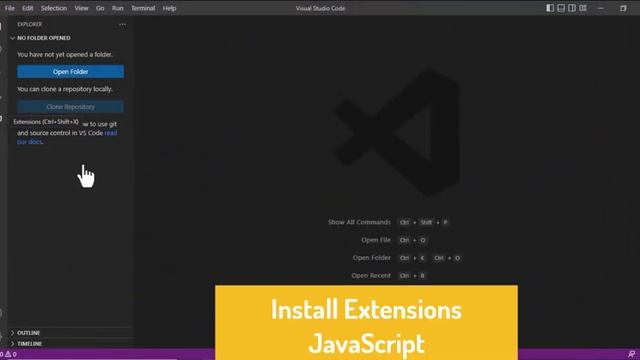Click 'You have not yet opened a folder' text
The image size is (640, 360).
[x=65, y=54]
